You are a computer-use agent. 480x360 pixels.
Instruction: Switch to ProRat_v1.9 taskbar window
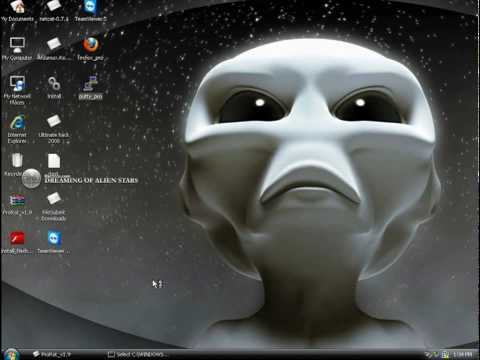click(52, 354)
